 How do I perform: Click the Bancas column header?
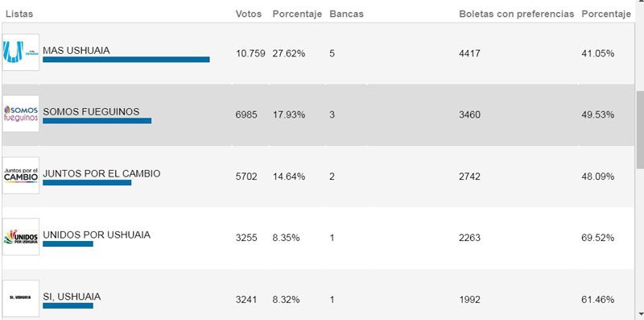pos(346,14)
